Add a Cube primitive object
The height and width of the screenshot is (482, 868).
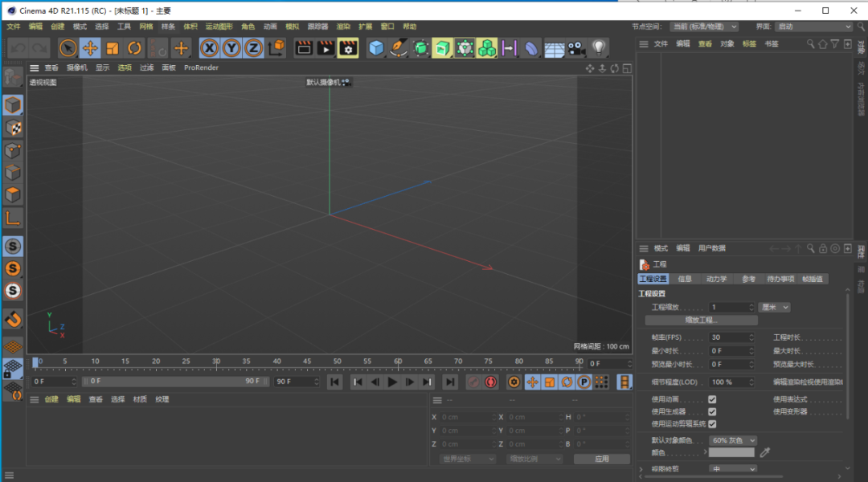(x=376, y=48)
